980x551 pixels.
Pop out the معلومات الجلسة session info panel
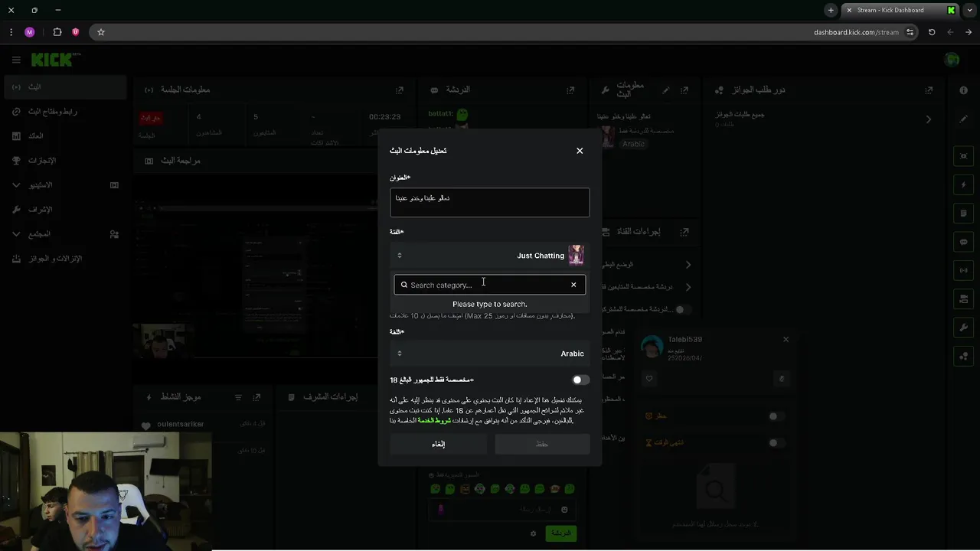pyautogui.click(x=399, y=90)
